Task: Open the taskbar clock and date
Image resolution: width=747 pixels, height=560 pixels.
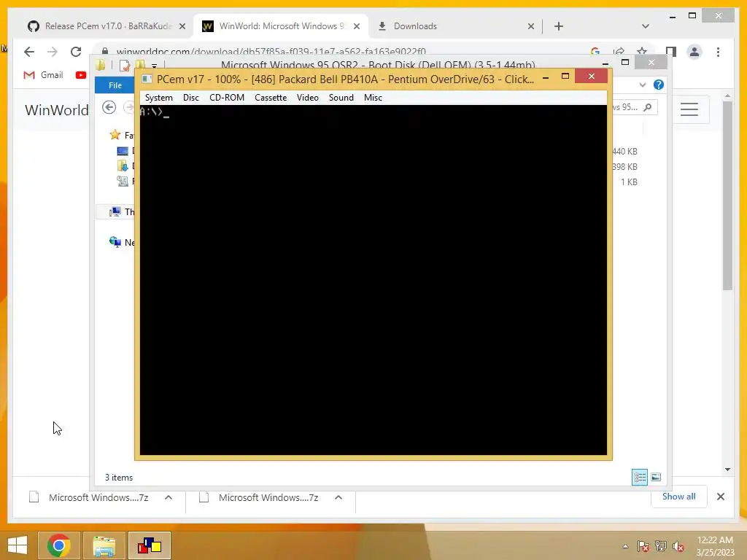Action: coord(715,546)
